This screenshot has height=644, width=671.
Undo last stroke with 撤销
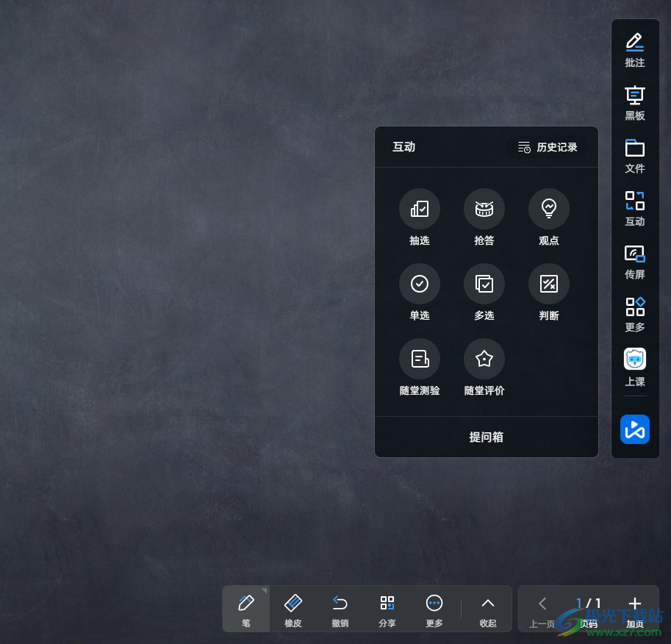340,609
